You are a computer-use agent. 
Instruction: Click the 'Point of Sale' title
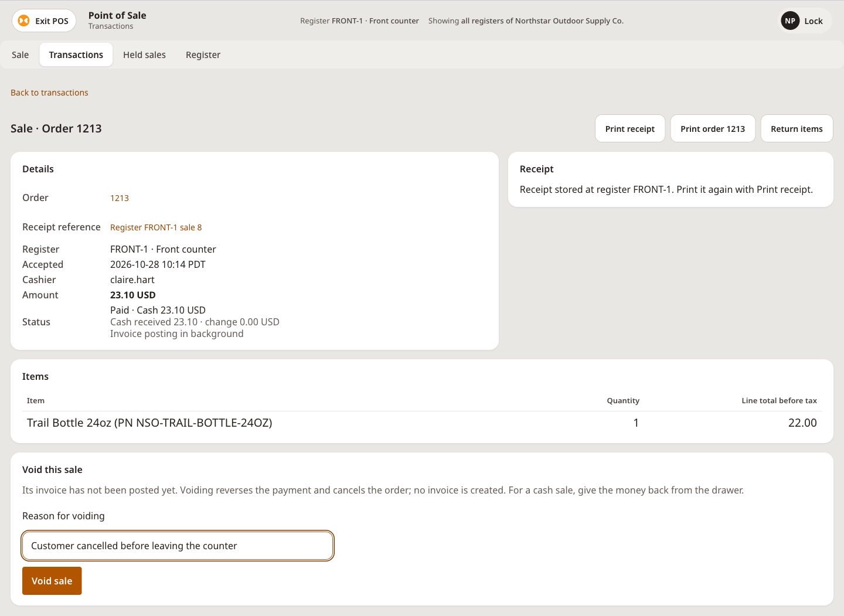(117, 15)
